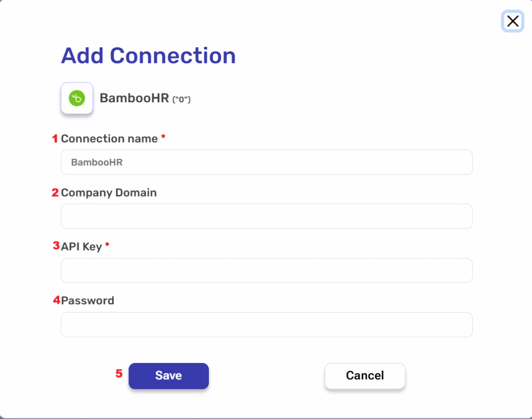Click red step marker 5 beside Save
This screenshot has height=419, width=532.
point(119,373)
